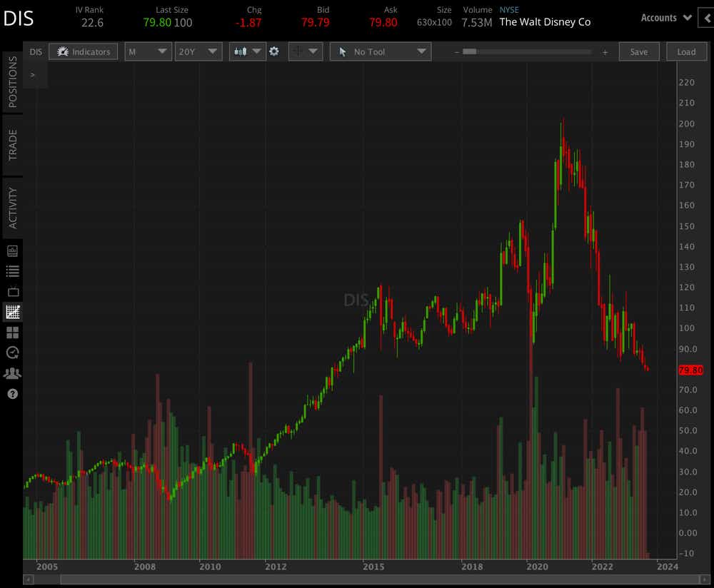This screenshot has height=588, width=714.
Task: Open the M timeframe aggregation dropdown
Action: pos(148,52)
